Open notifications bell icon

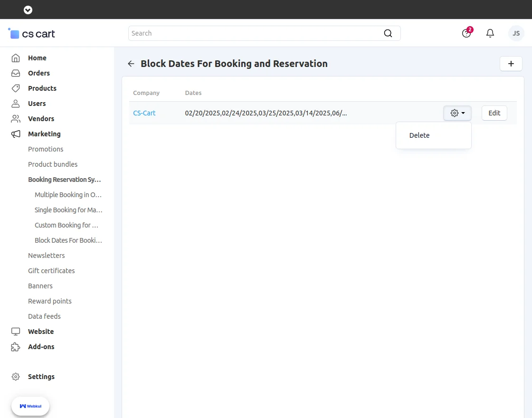[490, 33]
